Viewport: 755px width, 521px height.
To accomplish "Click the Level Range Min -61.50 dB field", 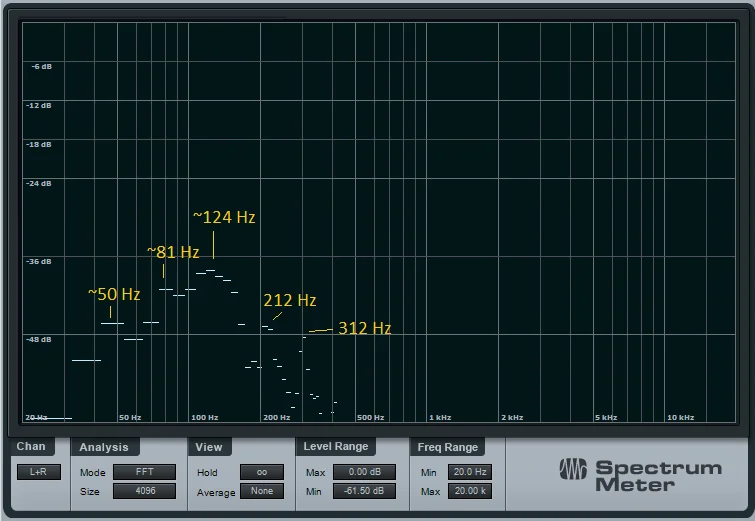I will 364,491.
